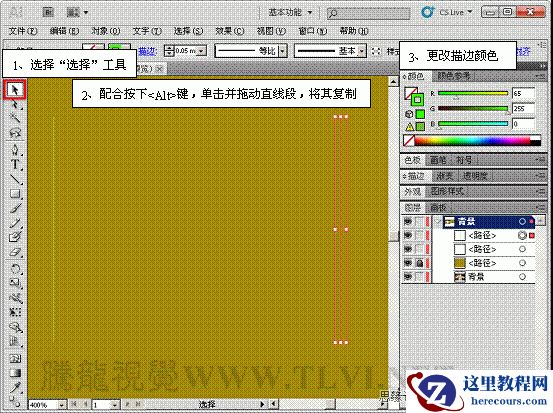Image resolution: width=553 pixels, height=413 pixels.
Task: Select the Type (T) tool
Action: (x=15, y=164)
